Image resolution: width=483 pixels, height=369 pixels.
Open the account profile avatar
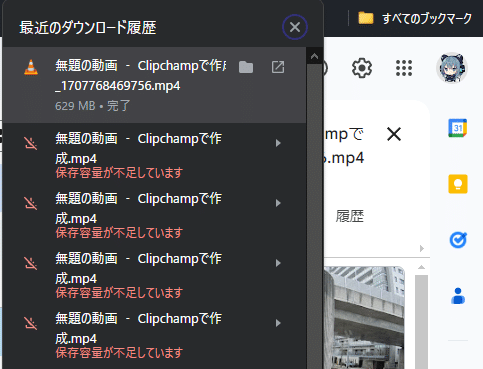click(x=452, y=68)
